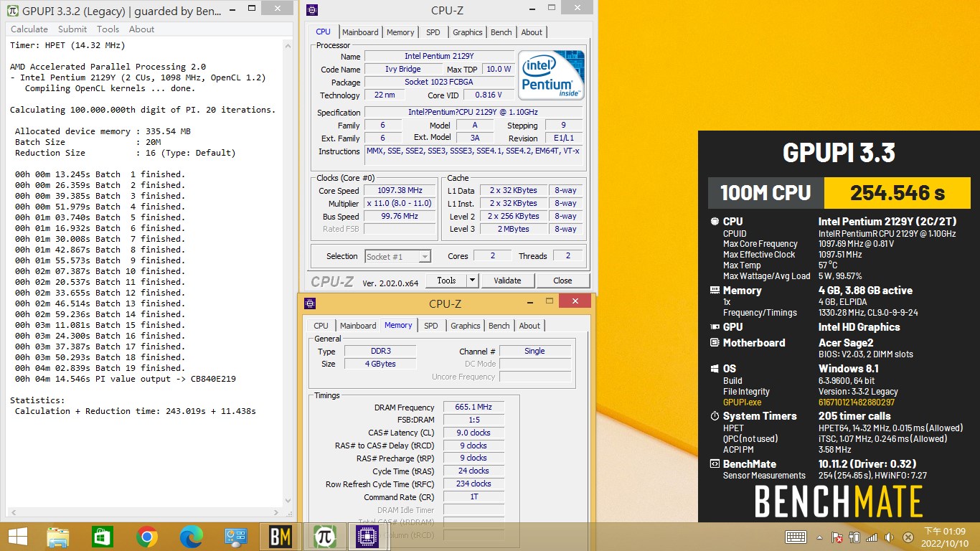The width and height of the screenshot is (980, 551).
Task: Open the Control Panel taskbar icon
Action: [x=236, y=537]
